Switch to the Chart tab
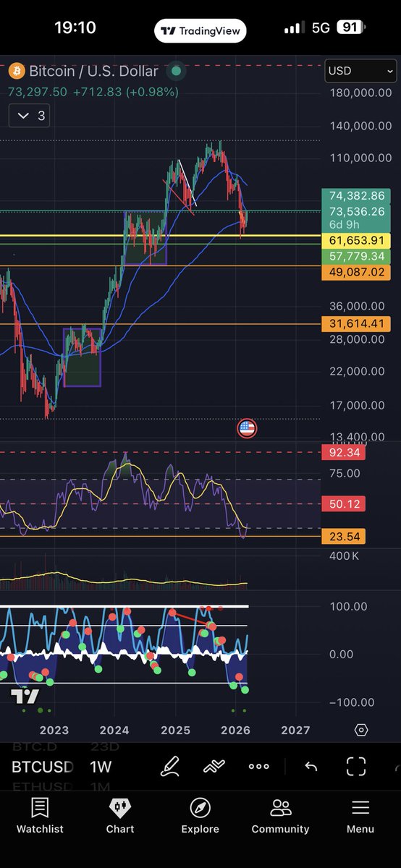 120,816
